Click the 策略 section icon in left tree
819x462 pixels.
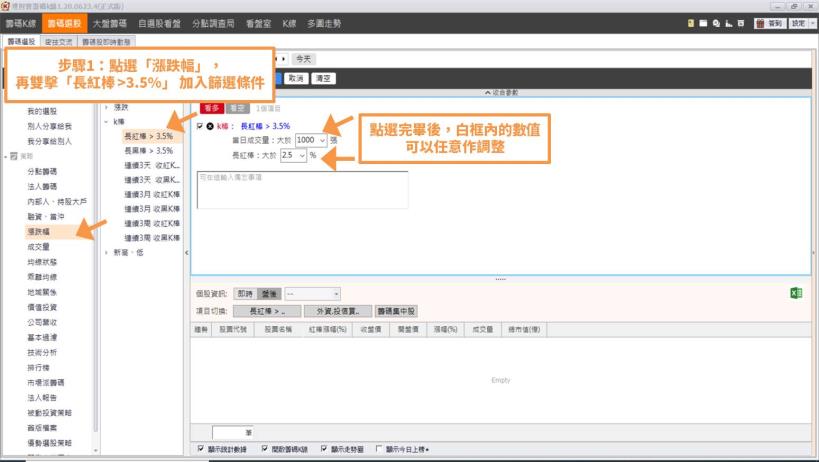(x=14, y=156)
